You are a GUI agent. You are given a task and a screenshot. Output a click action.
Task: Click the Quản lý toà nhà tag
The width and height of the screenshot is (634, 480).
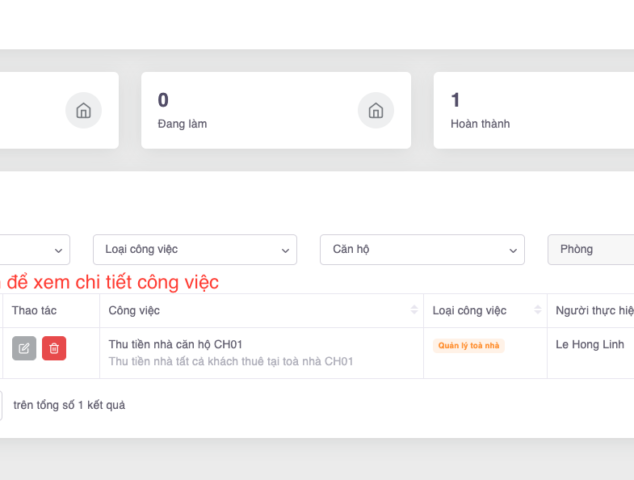click(469, 346)
